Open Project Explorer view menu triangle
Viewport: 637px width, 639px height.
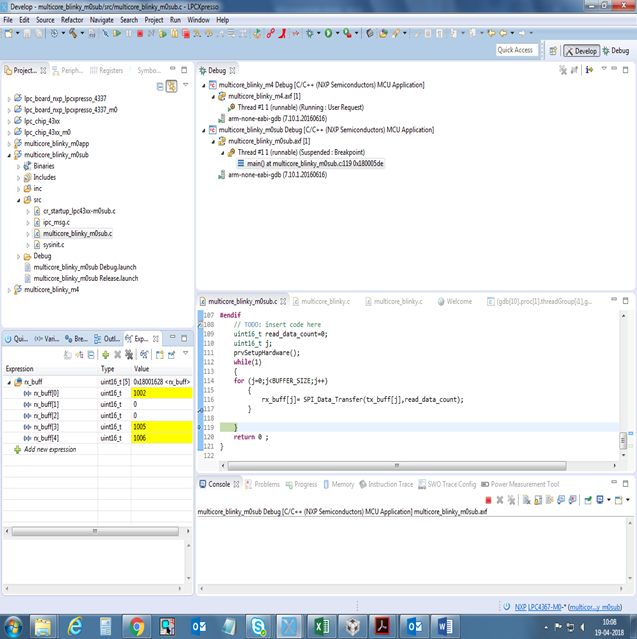click(185, 85)
